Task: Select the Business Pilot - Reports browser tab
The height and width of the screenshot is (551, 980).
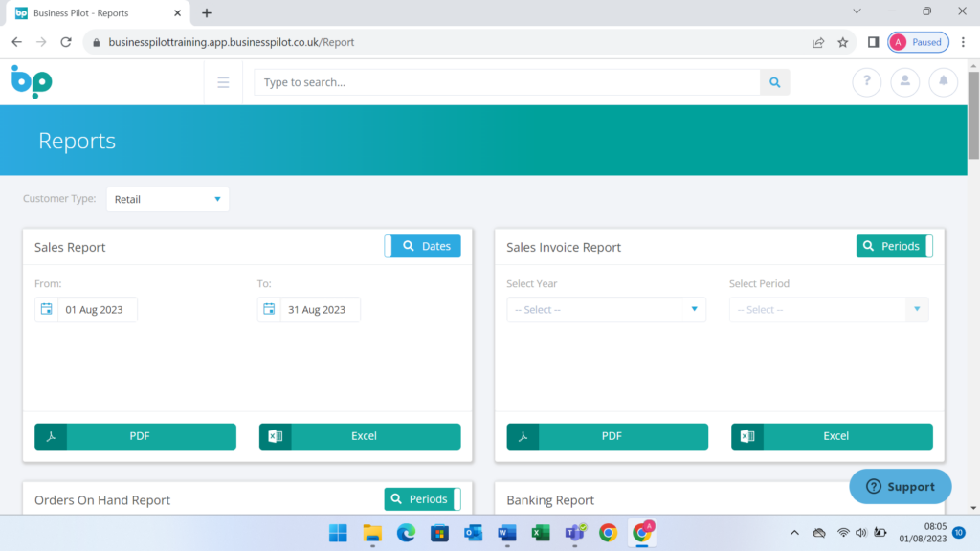Action: (91, 13)
